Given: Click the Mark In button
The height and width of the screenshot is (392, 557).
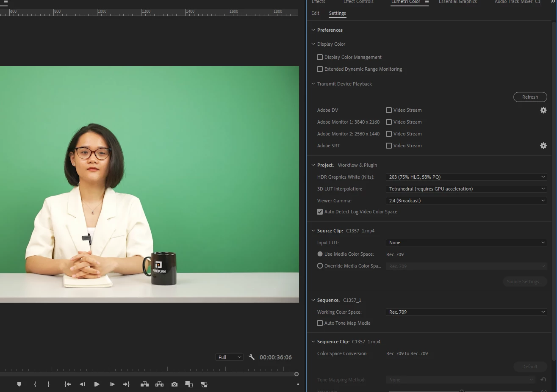Looking at the screenshot, I should coord(35,384).
